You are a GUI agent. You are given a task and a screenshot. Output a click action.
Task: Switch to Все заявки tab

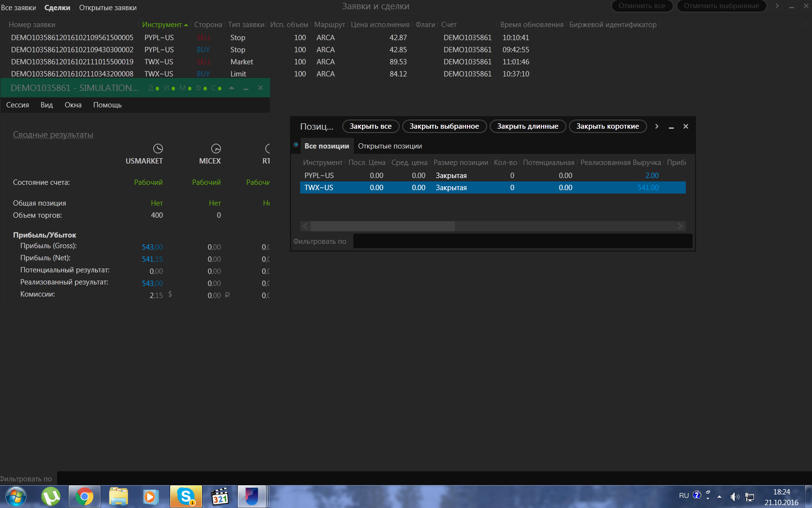[18, 8]
